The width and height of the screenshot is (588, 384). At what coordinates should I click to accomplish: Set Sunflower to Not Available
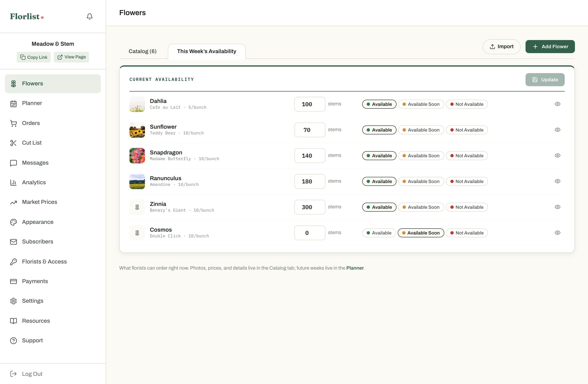(x=467, y=130)
